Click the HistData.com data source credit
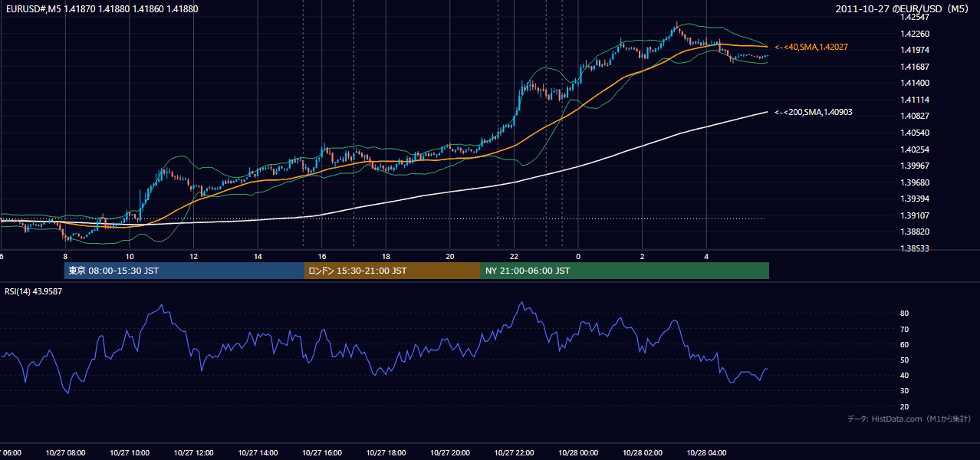Image resolution: width=980 pixels, height=460 pixels. click(909, 419)
